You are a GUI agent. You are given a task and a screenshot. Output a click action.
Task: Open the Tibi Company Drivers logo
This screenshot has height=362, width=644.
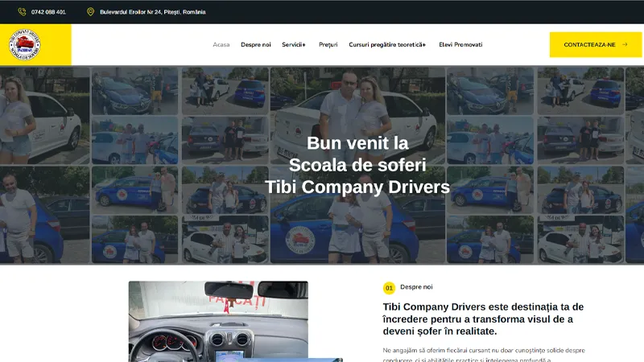click(x=25, y=44)
